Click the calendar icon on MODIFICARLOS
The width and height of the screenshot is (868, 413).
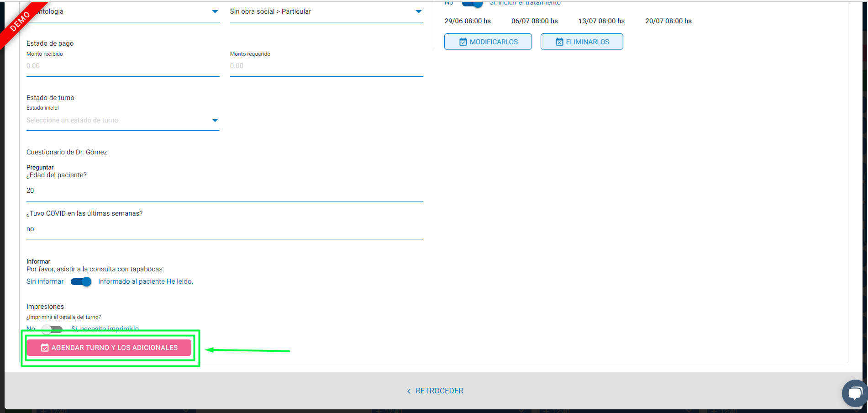[x=463, y=42]
